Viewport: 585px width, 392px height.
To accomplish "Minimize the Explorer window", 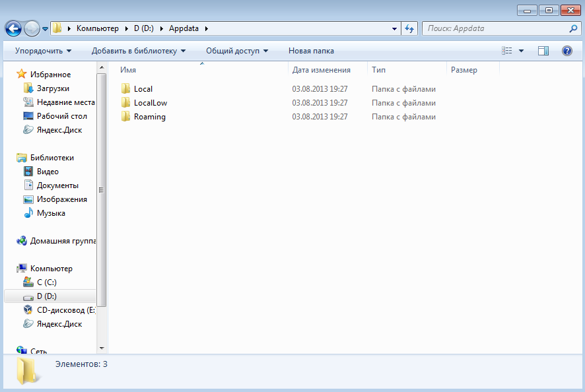I will tap(527, 11).
